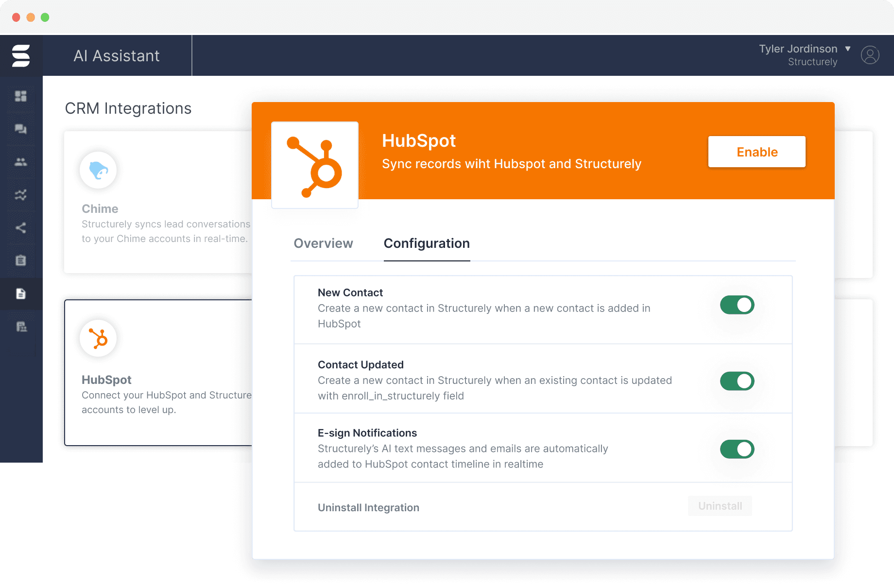Open the clipboard icon in the sidebar
Screen dimensions: 894x588
(x=21, y=261)
